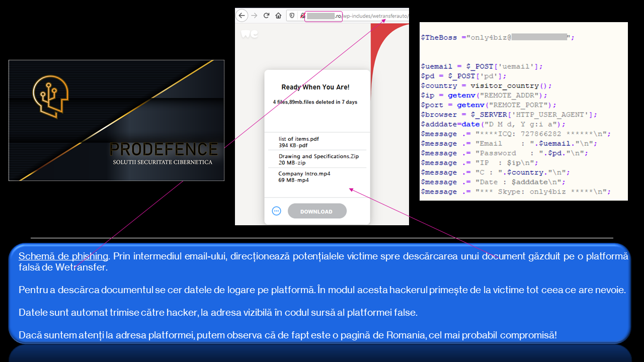
Task: Click underlined 'Schemă de phishing' text
Action: tap(63, 256)
